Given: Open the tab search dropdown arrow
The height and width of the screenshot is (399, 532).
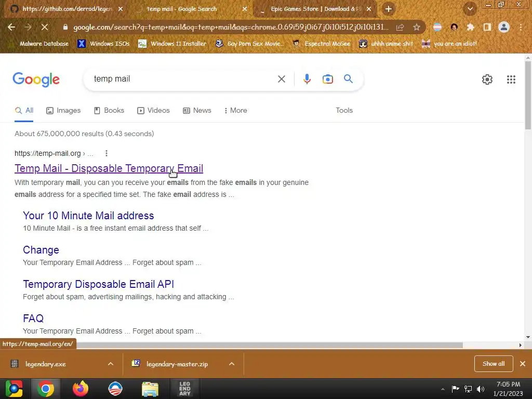Looking at the screenshot, I should [x=470, y=9].
